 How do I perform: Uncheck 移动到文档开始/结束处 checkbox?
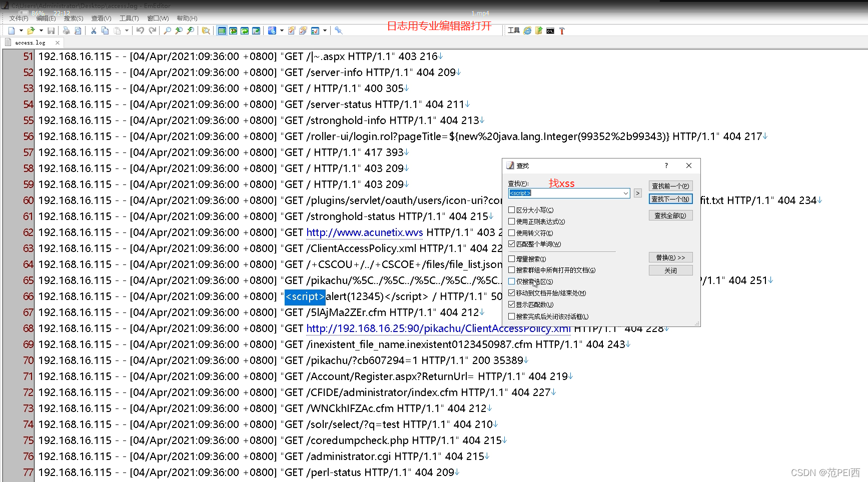tap(511, 293)
